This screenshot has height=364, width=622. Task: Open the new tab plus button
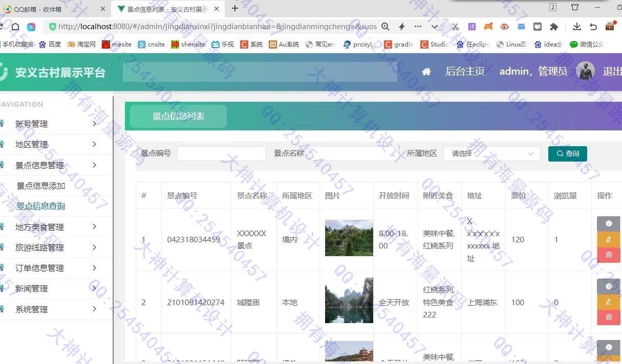tap(235, 8)
